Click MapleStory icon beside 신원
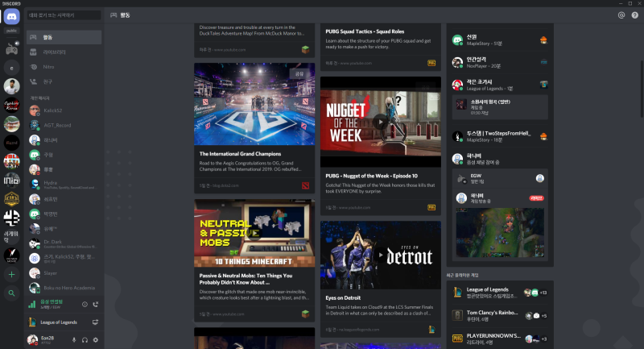 click(x=543, y=39)
